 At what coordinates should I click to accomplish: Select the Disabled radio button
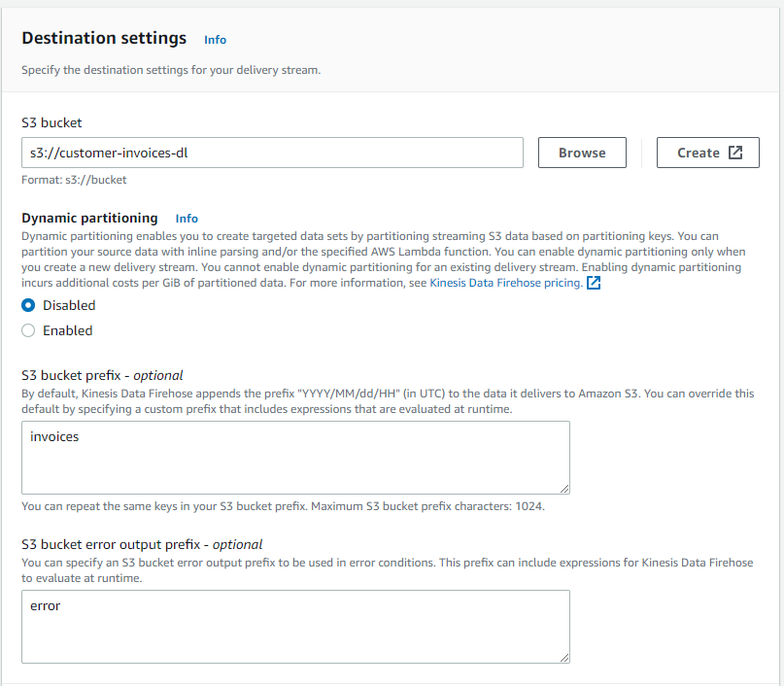(x=28, y=305)
